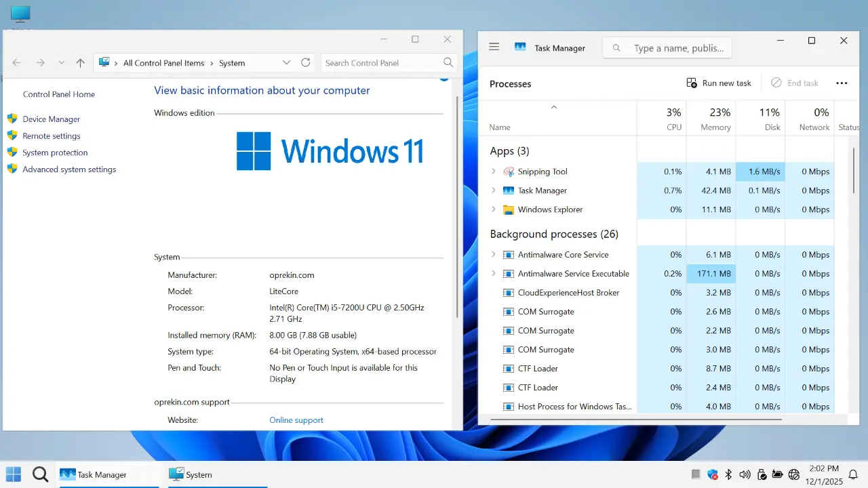Click the Task Manager process icon in list

point(509,190)
